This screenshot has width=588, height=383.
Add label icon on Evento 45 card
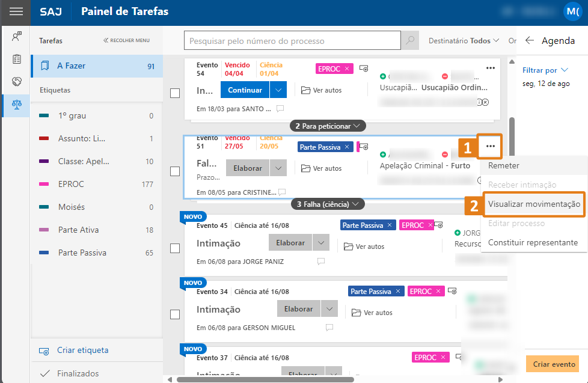pyautogui.click(x=438, y=225)
